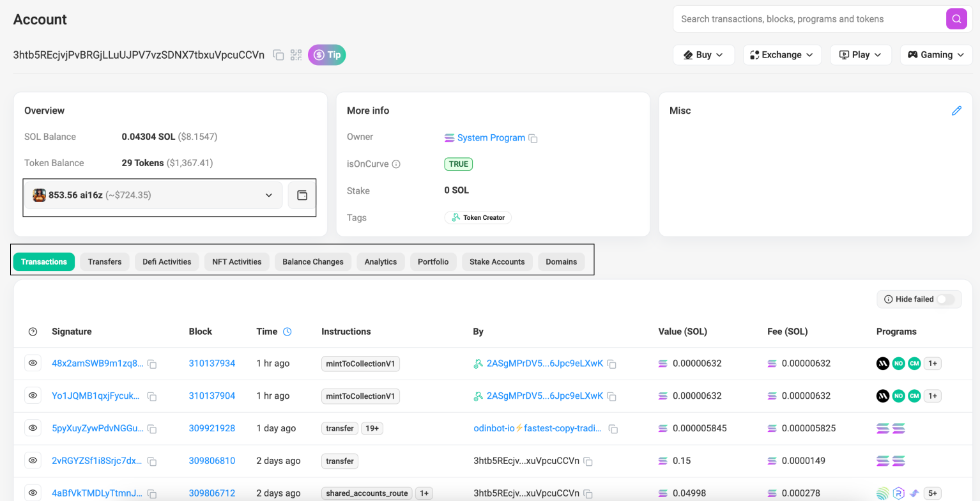This screenshot has height=501, width=980.
Task: Expand the 5+ programs badge in the last row
Action: [933, 493]
